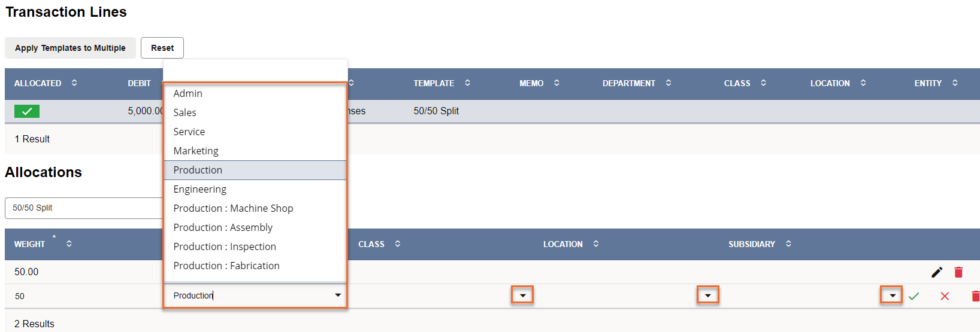Toggle the green allocated checkmark
This screenshot has height=332, width=980.
click(x=27, y=111)
